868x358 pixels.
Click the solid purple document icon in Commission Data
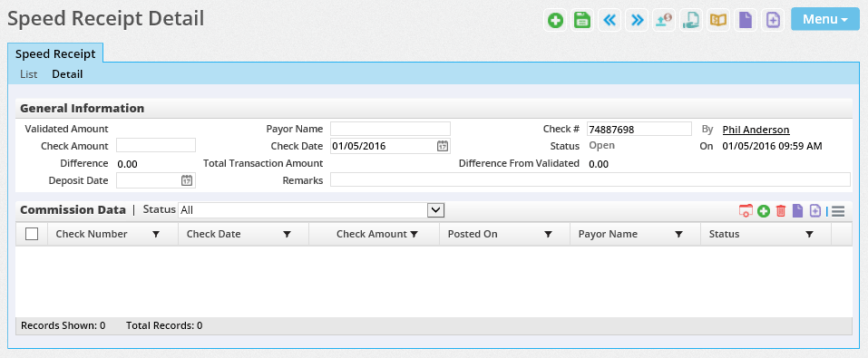tap(797, 211)
